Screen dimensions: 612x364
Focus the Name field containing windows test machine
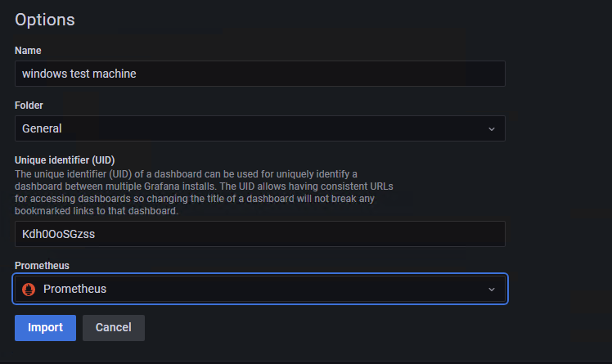tap(260, 74)
